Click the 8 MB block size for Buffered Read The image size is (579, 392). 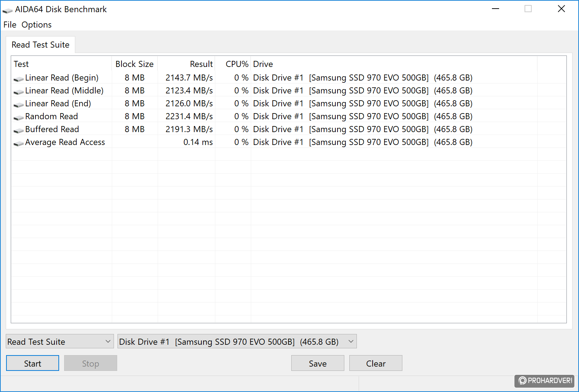tap(135, 129)
